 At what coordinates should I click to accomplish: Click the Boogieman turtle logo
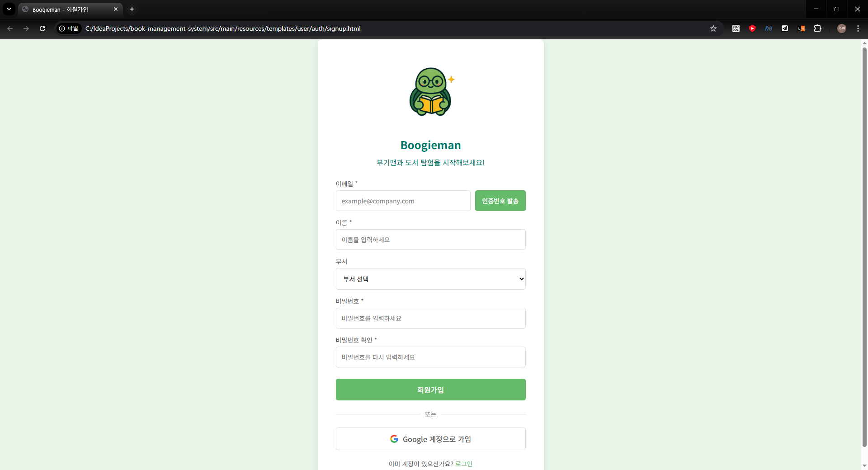click(430, 92)
